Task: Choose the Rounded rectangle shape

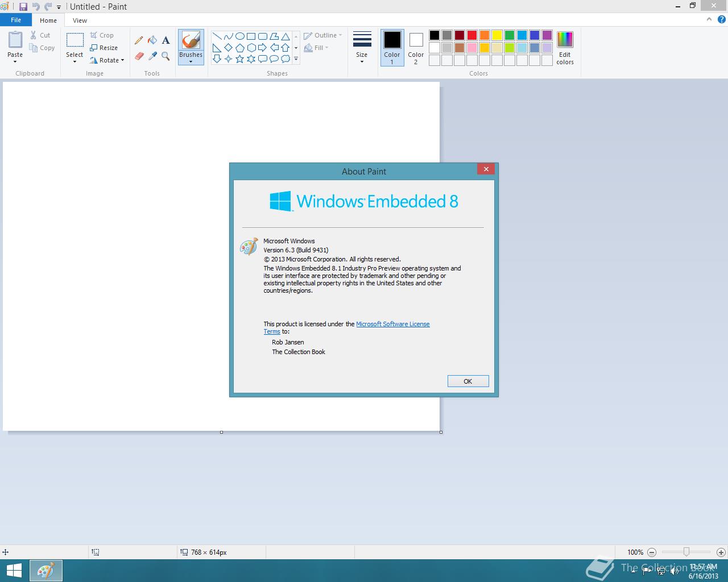Action: click(x=263, y=36)
